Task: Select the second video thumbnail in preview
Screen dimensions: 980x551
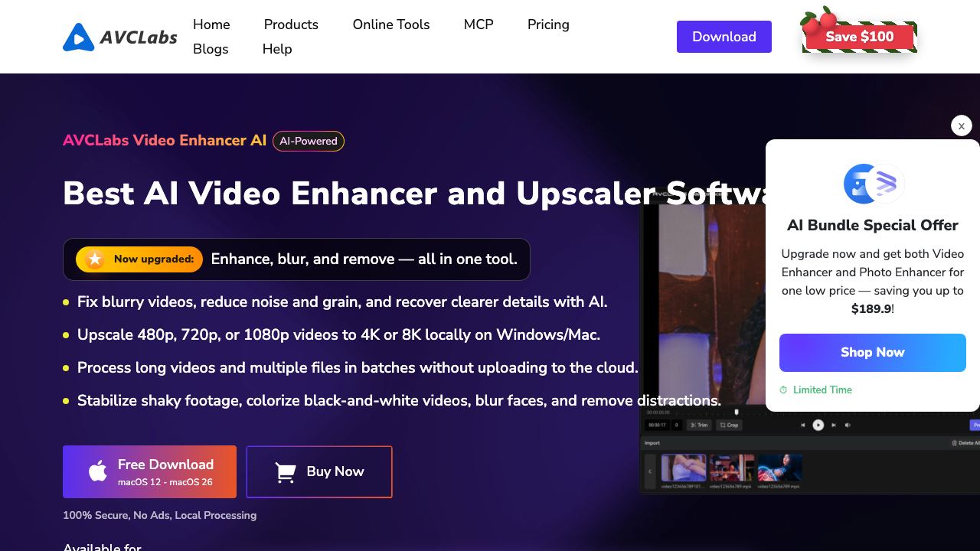Action: click(x=731, y=468)
